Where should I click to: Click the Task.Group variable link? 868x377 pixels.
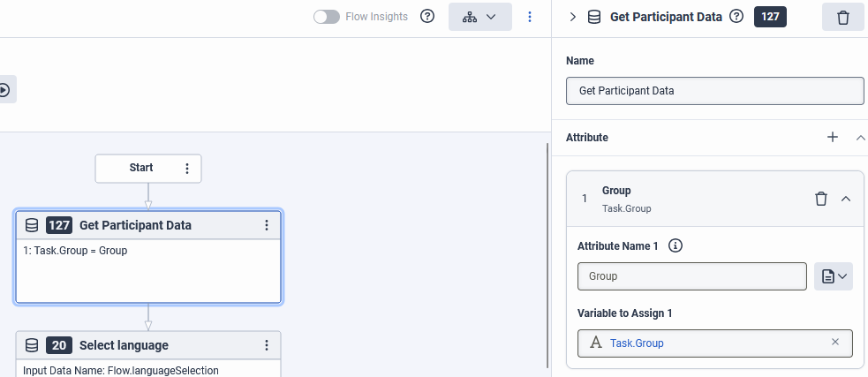[x=637, y=343]
